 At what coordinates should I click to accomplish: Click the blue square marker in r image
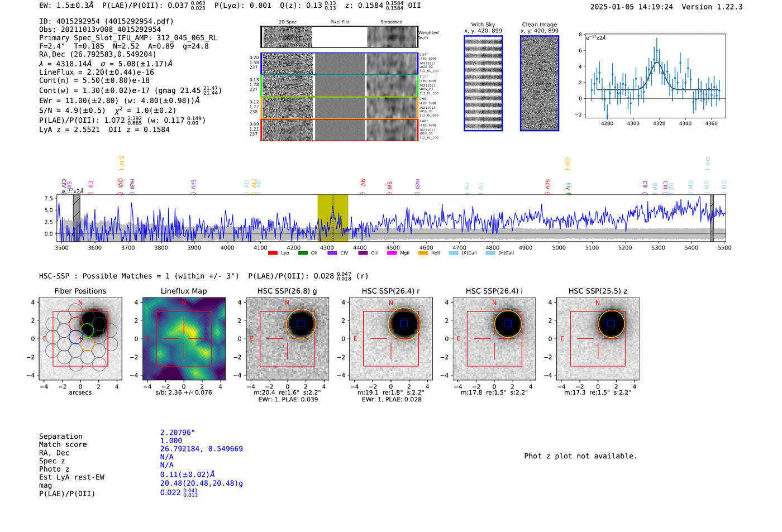[x=404, y=323]
